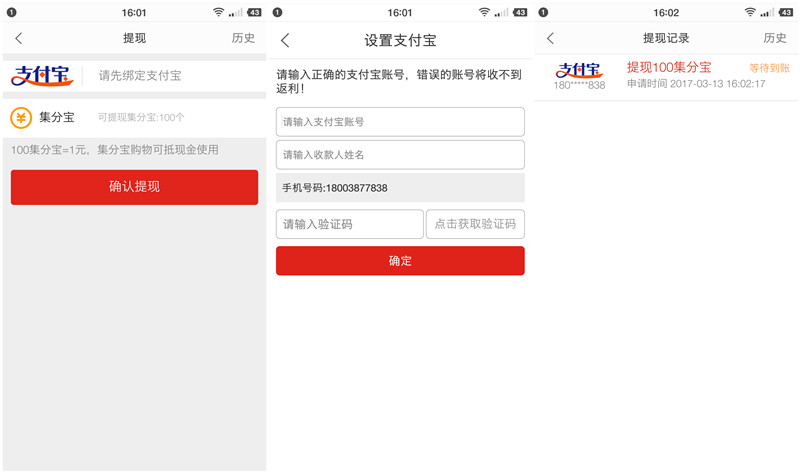Go back from 提现记录 screen
Viewport: 800px width, 473px height.
[x=550, y=38]
